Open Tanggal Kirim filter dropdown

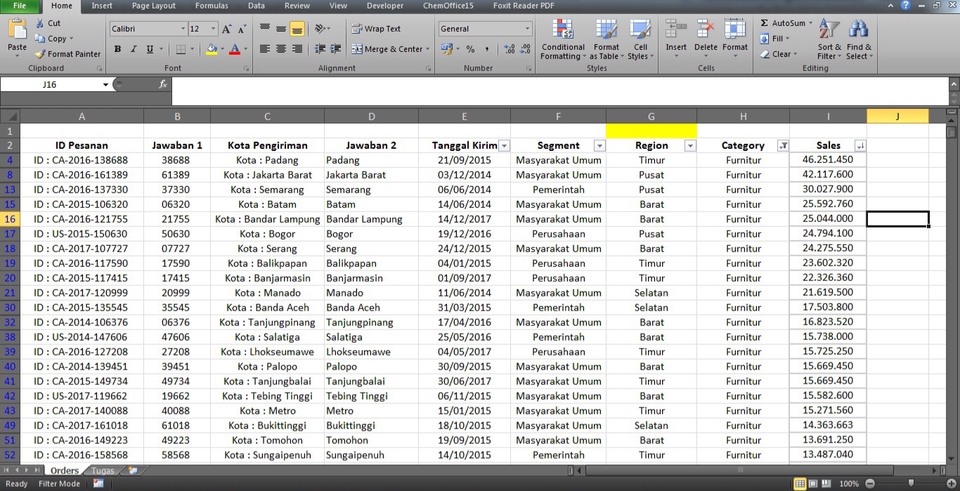click(504, 146)
